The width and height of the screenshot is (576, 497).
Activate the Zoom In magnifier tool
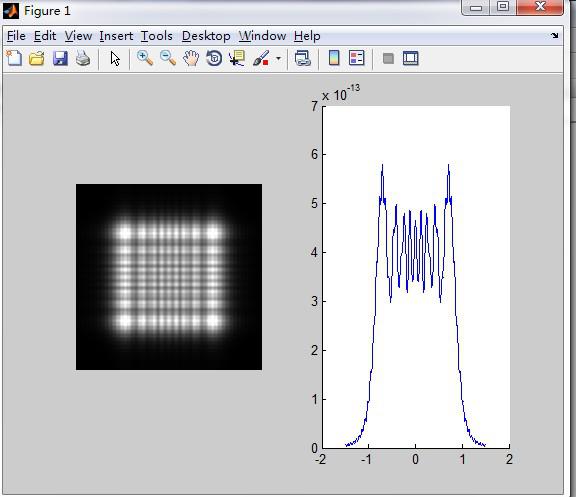click(145, 58)
